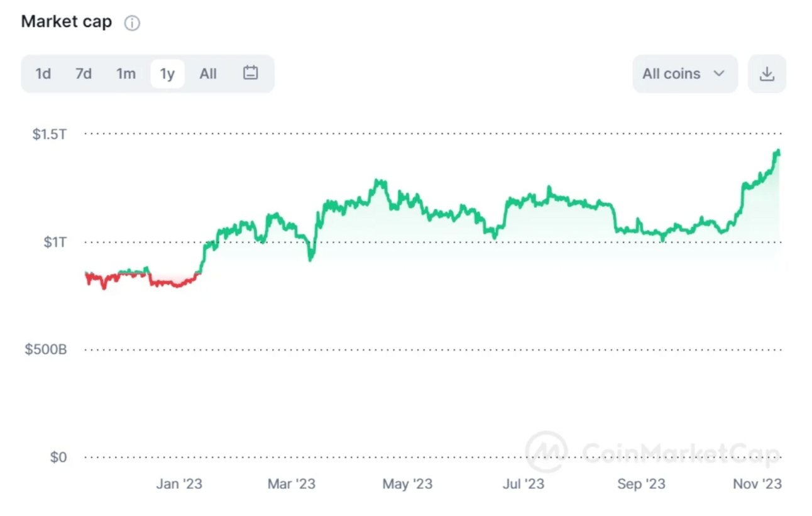The image size is (812, 516).
Task: Click the Market cap heading
Action: 67,21
